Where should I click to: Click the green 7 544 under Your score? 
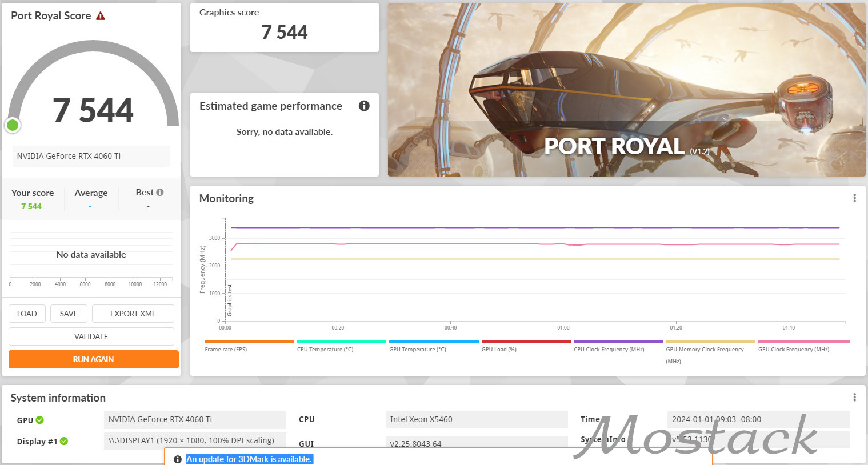(x=31, y=206)
